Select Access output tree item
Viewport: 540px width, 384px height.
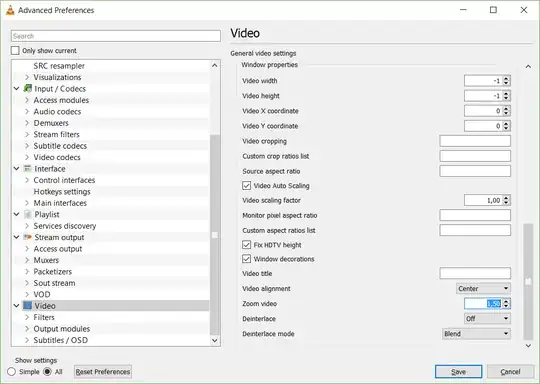coord(58,249)
